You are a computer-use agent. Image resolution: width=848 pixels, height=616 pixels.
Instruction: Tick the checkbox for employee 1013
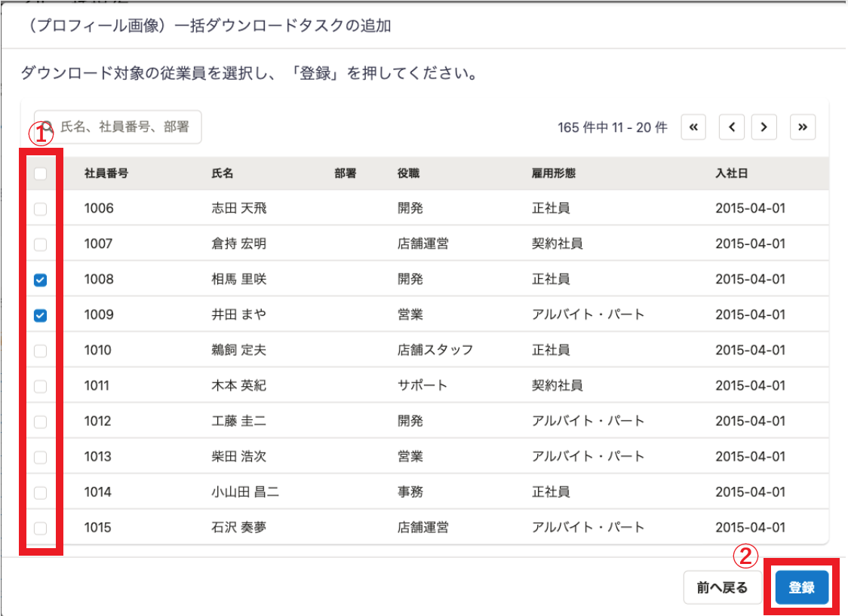point(41,457)
